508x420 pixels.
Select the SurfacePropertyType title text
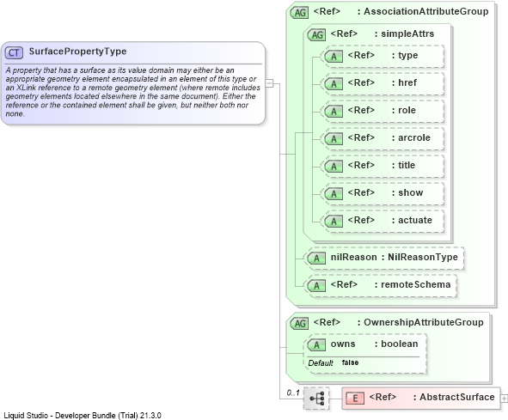click(77, 52)
